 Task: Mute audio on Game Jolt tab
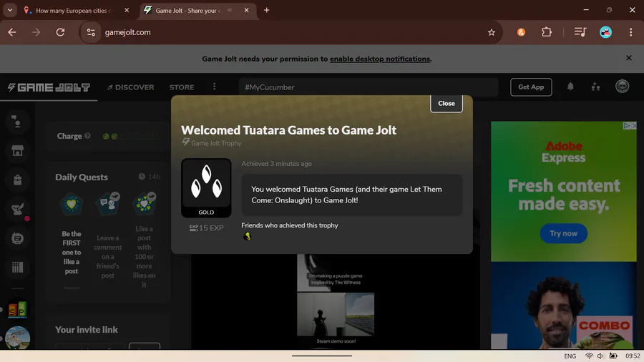(229, 10)
